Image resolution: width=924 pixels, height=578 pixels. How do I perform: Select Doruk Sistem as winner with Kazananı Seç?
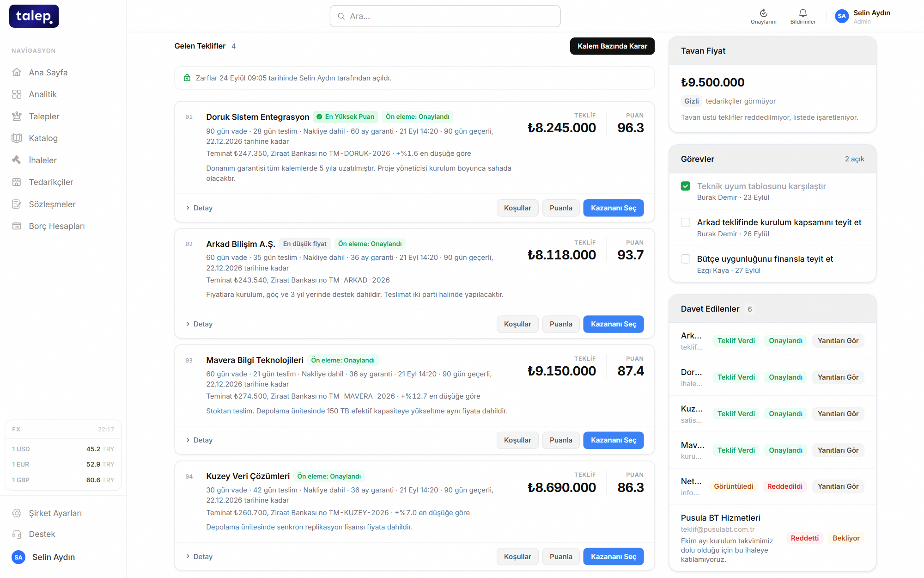pos(614,208)
